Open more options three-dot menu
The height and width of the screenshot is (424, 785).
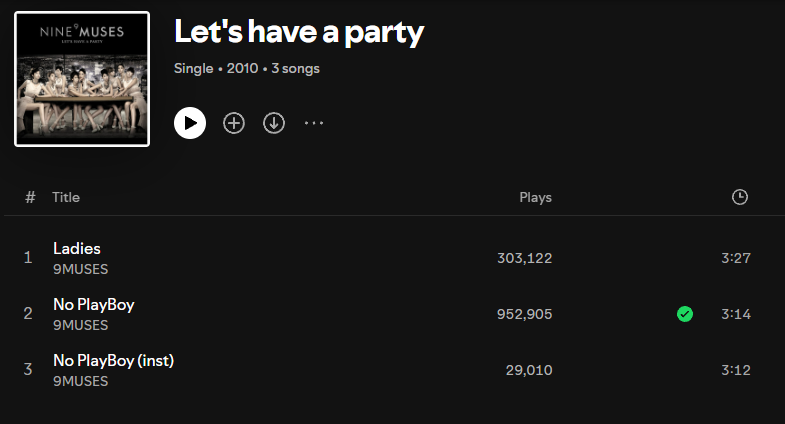[314, 123]
